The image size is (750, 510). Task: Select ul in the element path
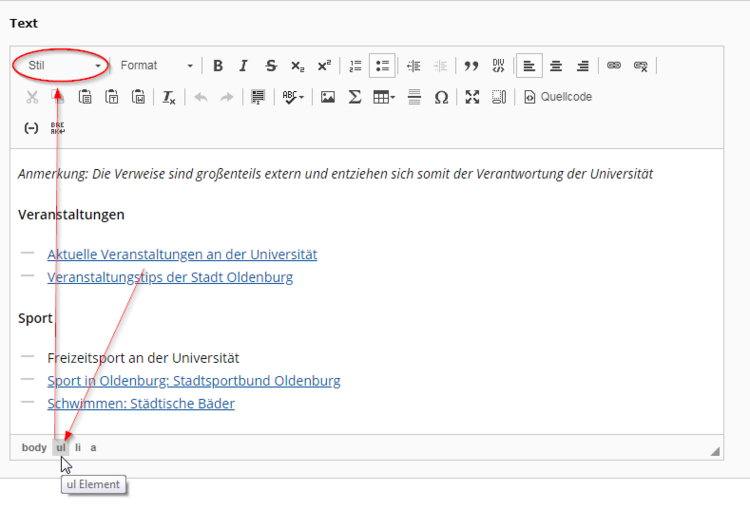click(61, 448)
